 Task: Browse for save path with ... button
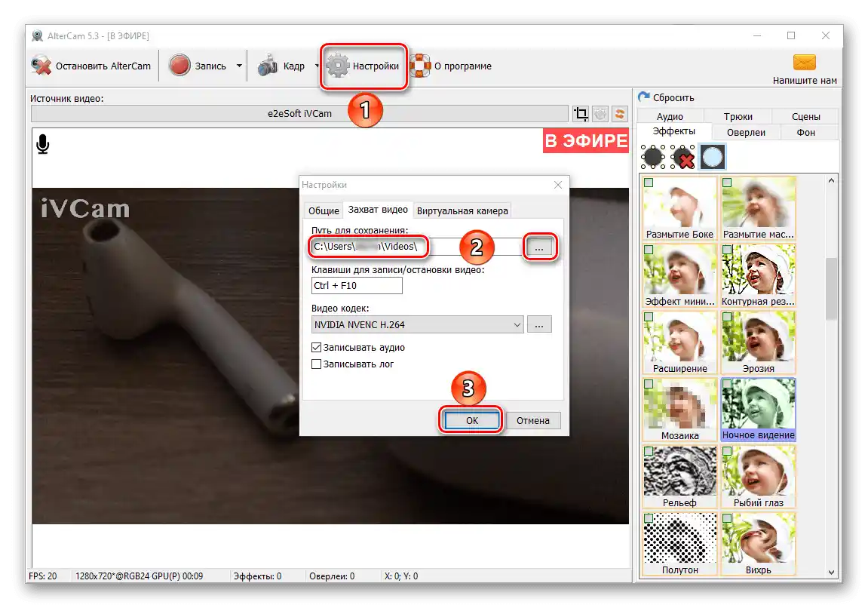[539, 247]
